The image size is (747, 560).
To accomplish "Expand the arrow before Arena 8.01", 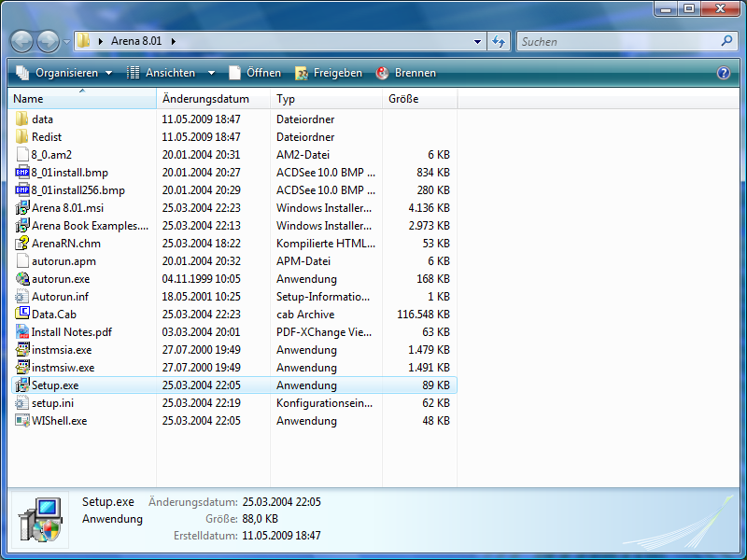I will [x=101, y=41].
